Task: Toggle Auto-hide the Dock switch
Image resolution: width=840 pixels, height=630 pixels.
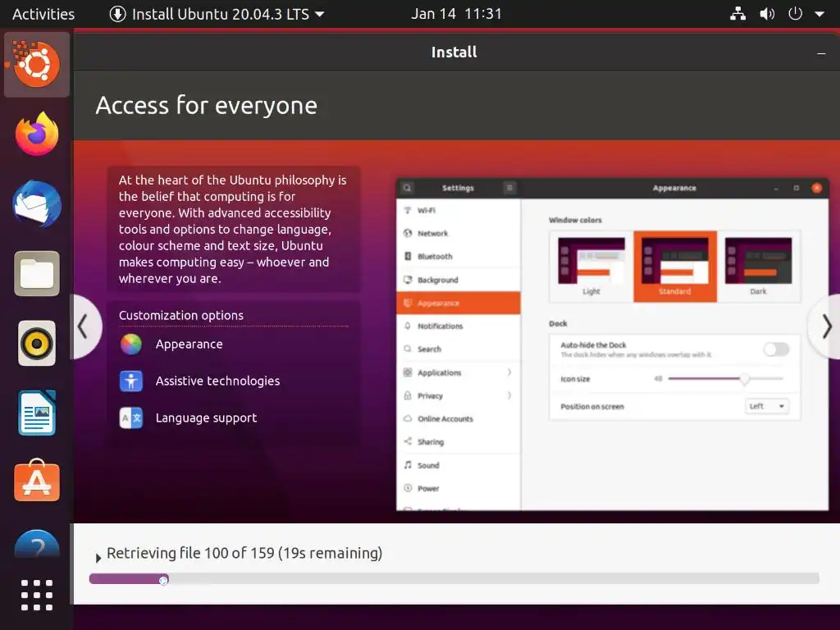Action: point(776,349)
